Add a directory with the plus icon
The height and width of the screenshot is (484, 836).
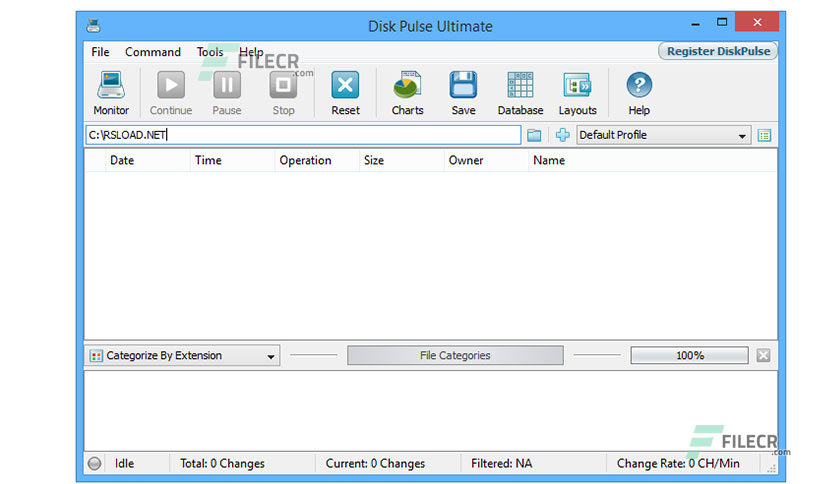click(x=562, y=135)
